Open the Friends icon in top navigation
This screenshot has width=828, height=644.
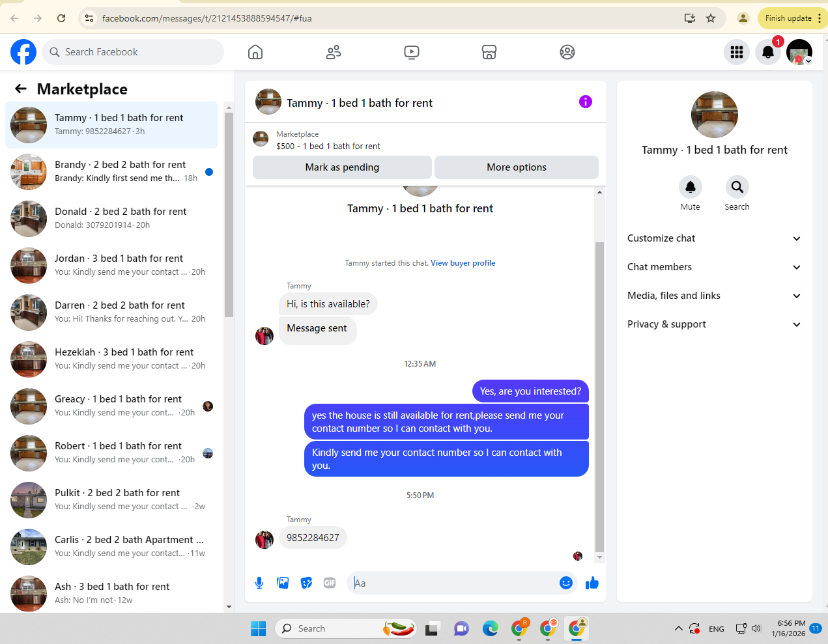pos(334,52)
